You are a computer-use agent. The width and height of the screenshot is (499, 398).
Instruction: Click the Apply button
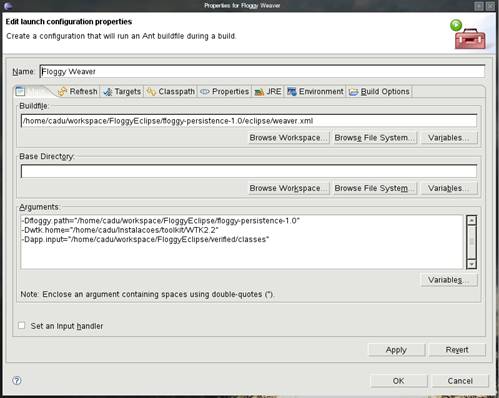(396, 350)
